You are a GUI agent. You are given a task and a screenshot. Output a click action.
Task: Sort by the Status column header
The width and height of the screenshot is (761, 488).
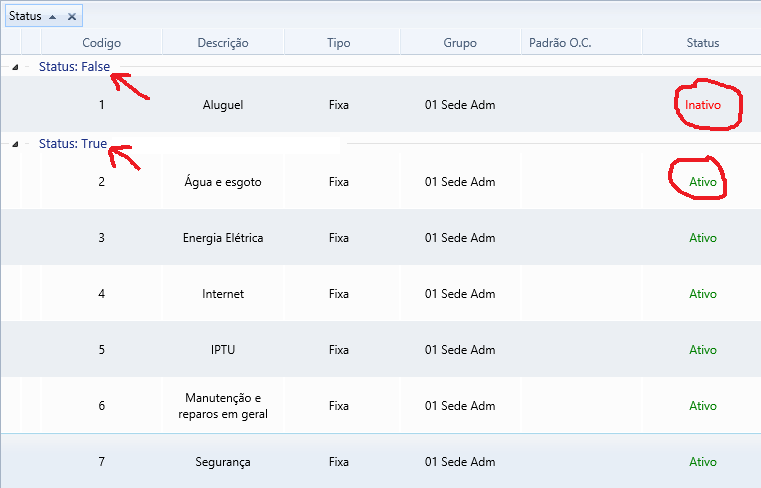click(703, 43)
